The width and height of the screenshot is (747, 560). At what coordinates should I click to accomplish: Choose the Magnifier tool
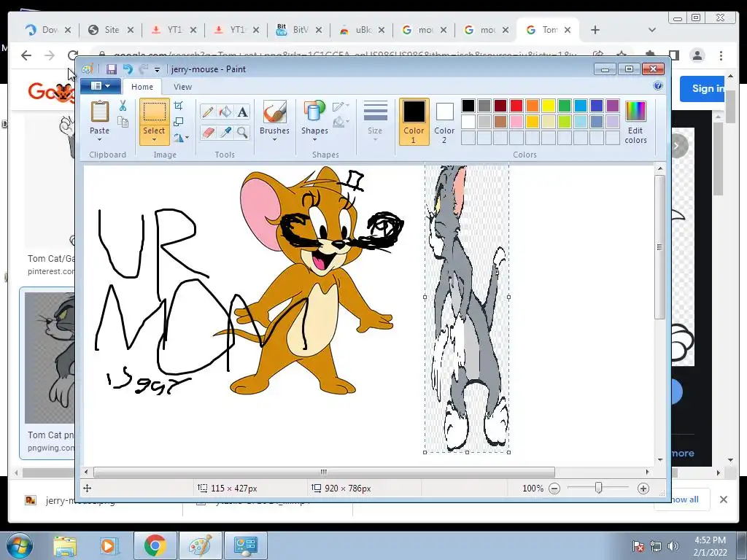click(242, 132)
